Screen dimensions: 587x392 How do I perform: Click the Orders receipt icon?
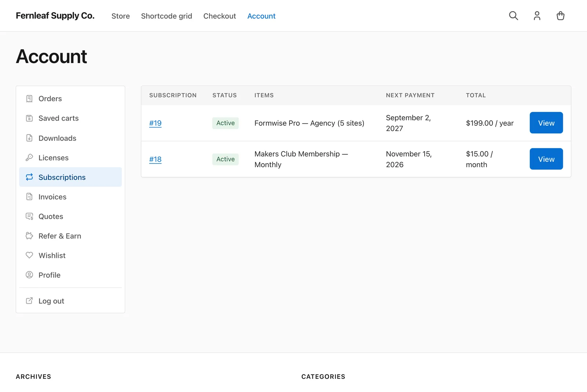pos(29,99)
